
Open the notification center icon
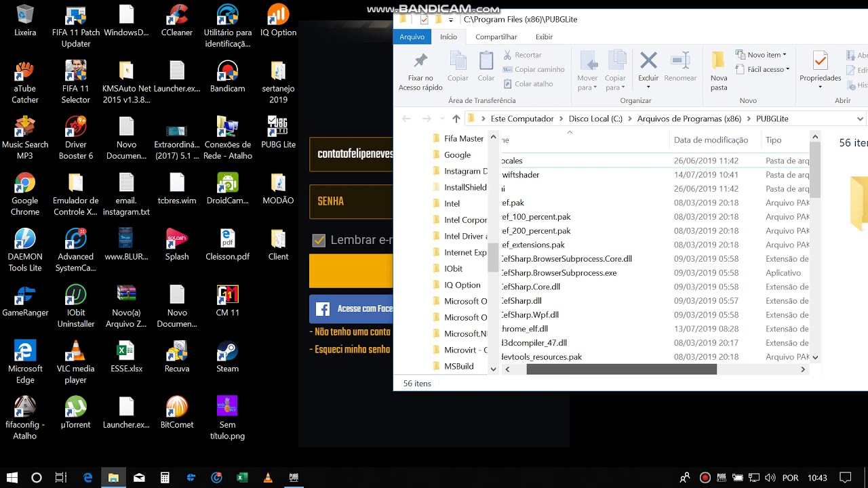pos(846,478)
